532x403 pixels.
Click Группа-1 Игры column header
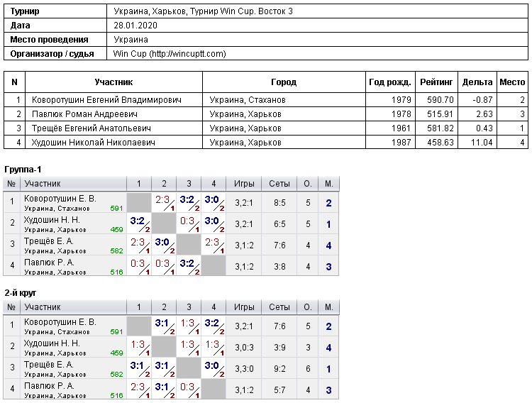point(244,184)
